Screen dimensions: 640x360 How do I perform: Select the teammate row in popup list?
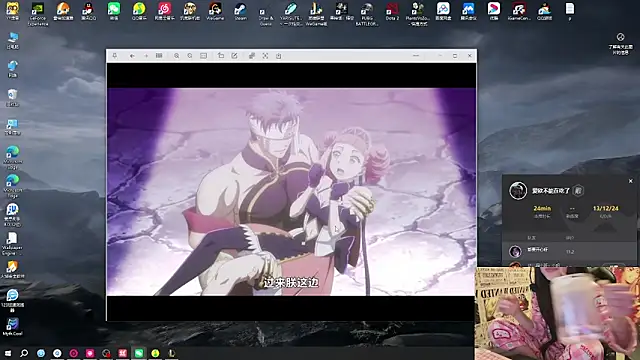click(x=569, y=251)
